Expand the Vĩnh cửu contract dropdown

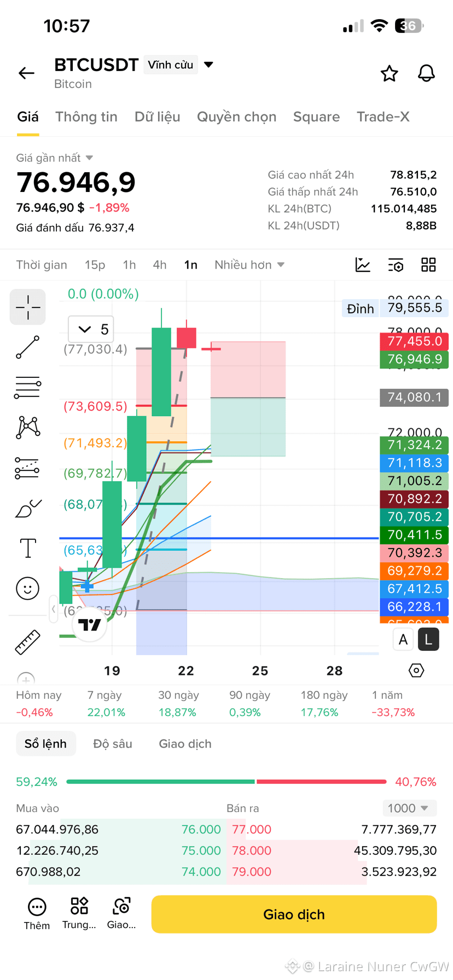pos(179,65)
